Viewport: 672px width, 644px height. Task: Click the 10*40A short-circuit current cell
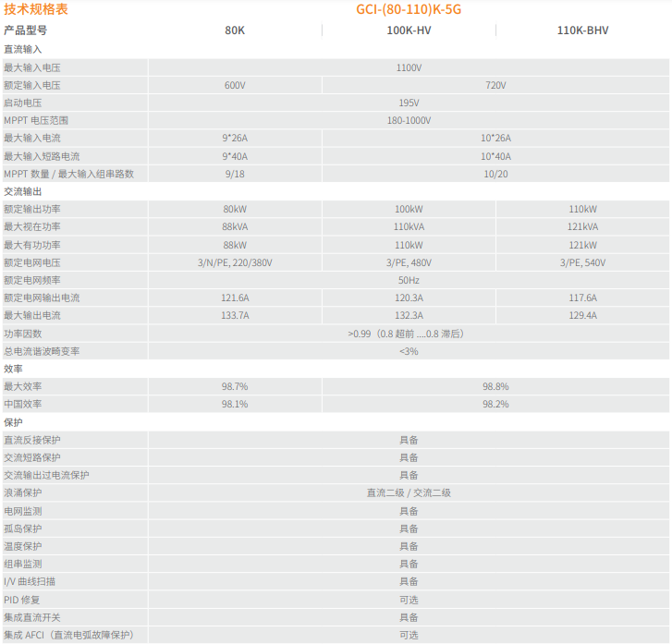[x=495, y=156]
